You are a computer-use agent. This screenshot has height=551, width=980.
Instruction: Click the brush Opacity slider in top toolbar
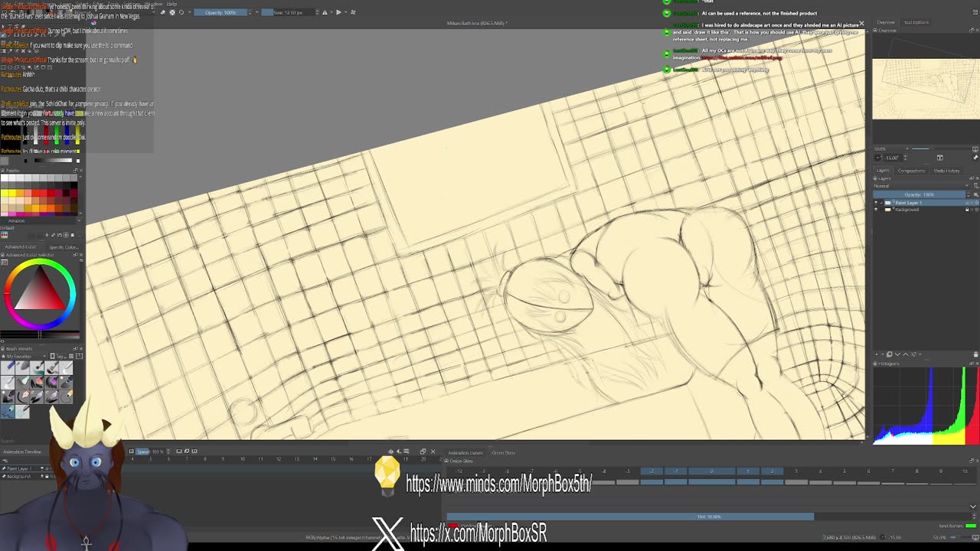[220, 12]
